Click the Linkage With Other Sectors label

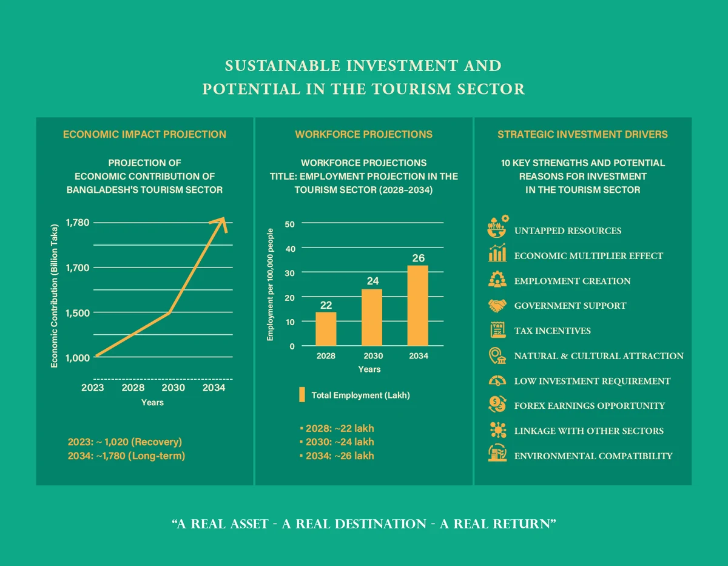(x=589, y=431)
